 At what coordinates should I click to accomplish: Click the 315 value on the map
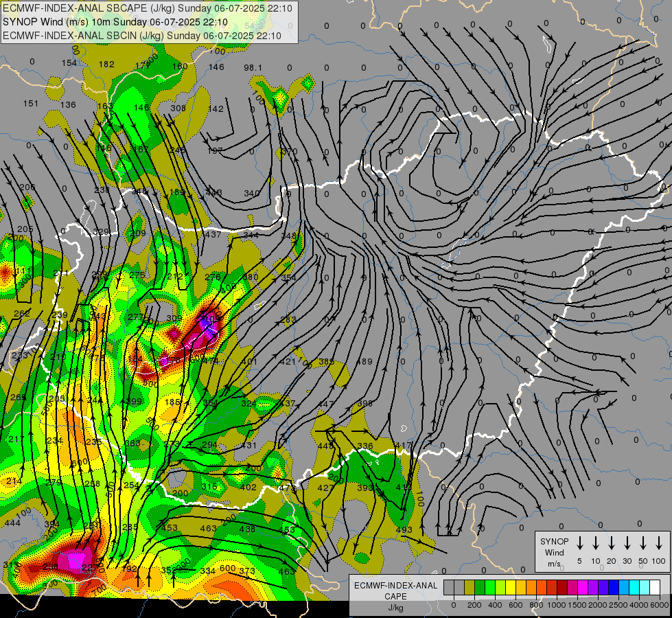click(209, 486)
